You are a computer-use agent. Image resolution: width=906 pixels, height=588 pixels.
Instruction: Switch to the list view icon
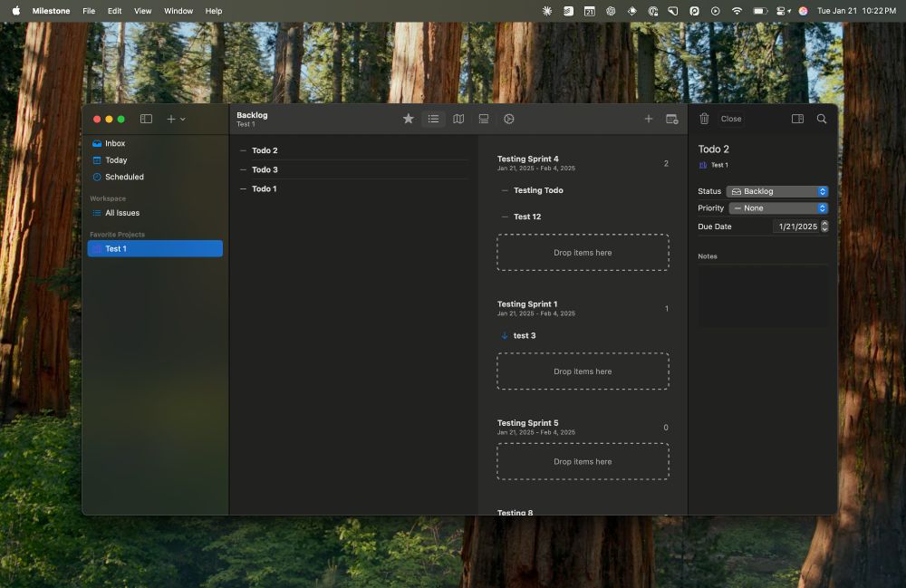[x=433, y=119]
